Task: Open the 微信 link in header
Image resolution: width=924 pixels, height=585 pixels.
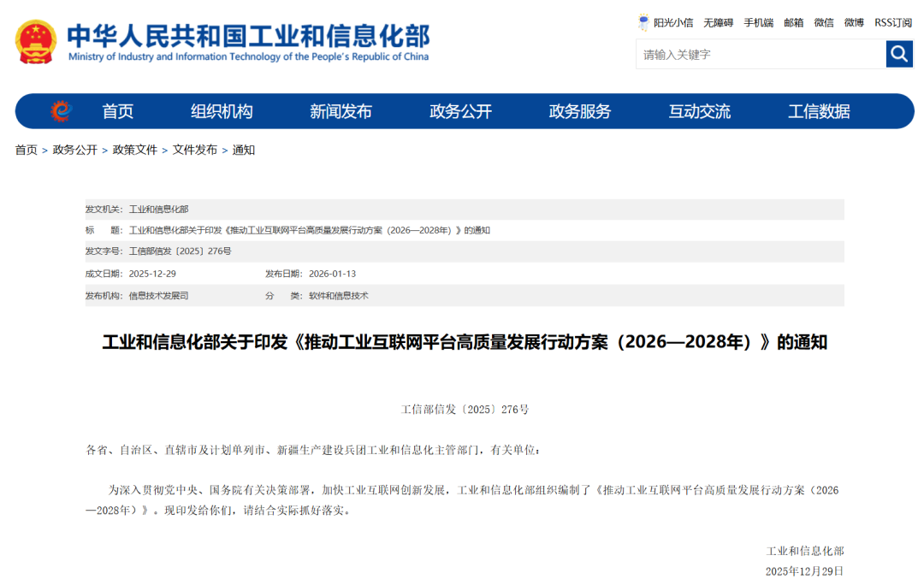Action: point(824,23)
